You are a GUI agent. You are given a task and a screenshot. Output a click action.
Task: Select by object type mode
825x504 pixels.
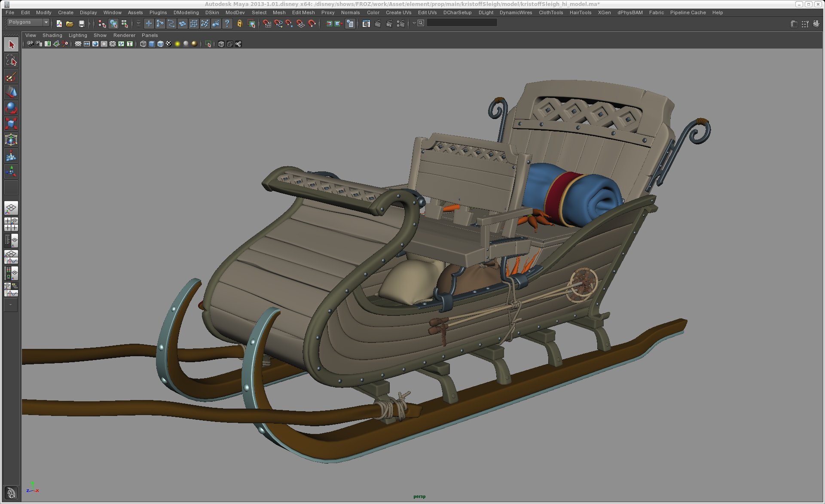point(113,24)
